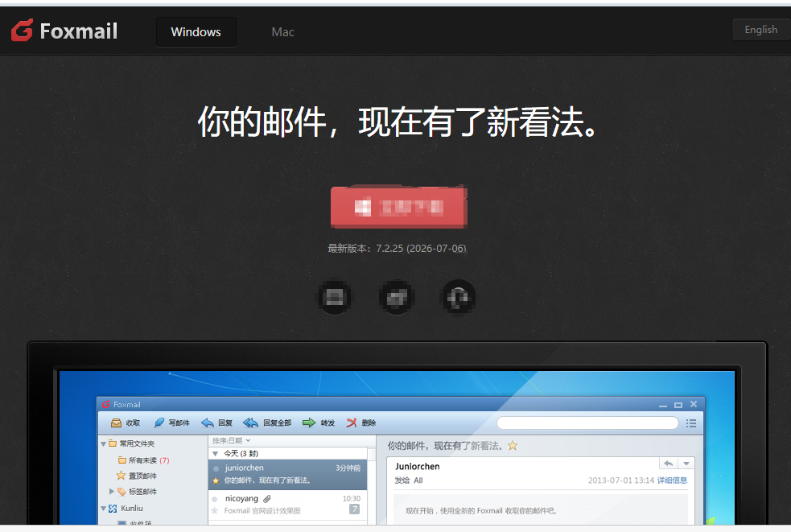Toggle star on juniorchen message
This screenshot has height=532, width=791.
tap(216, 480)
